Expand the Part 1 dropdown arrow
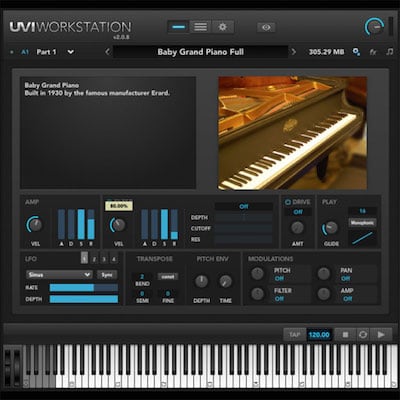This screenshot has height=400, width=400. tap(71, 52)
